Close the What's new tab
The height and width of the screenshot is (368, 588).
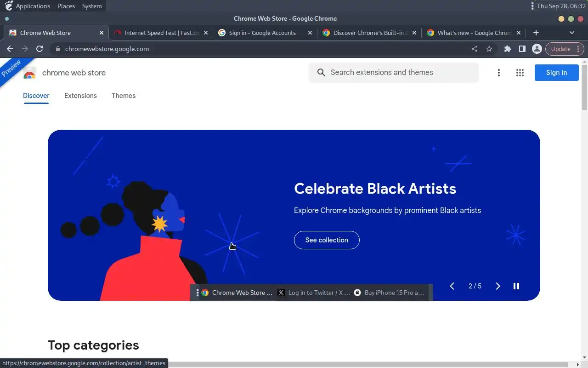click(x=519, y=33)
